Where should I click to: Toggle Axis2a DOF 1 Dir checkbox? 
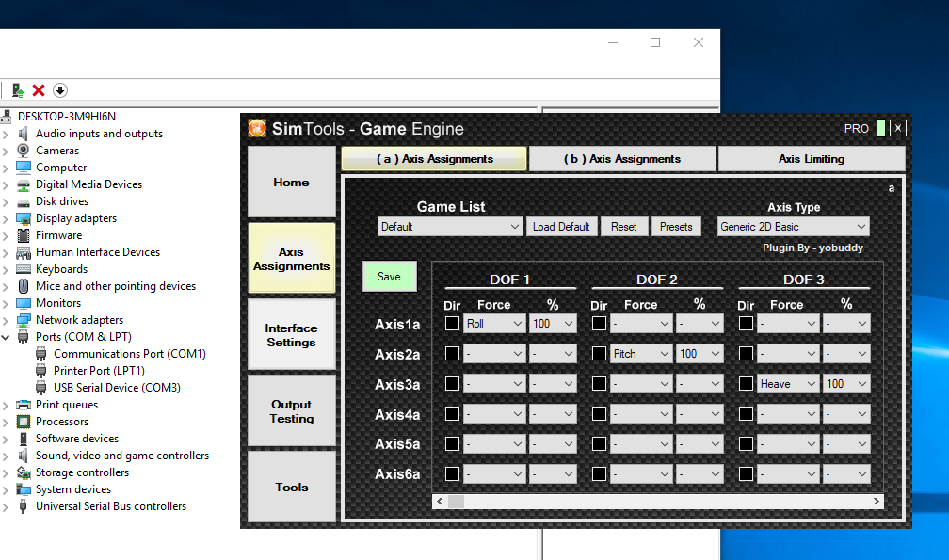click(x=452, y=353)
